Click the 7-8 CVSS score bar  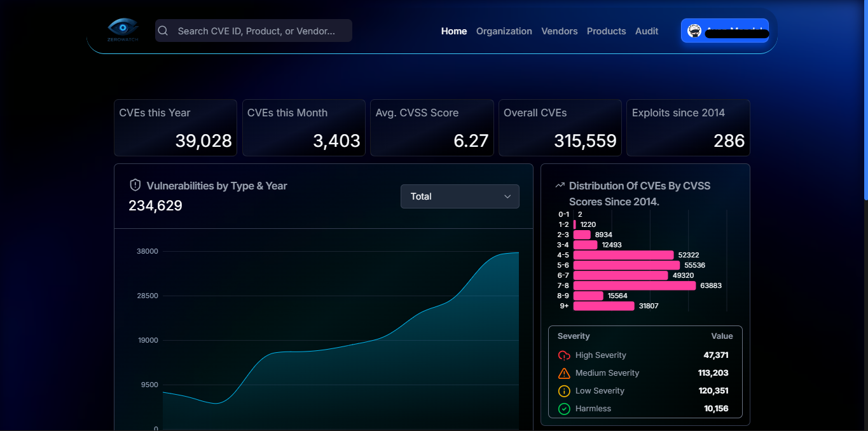click(634, 285)
